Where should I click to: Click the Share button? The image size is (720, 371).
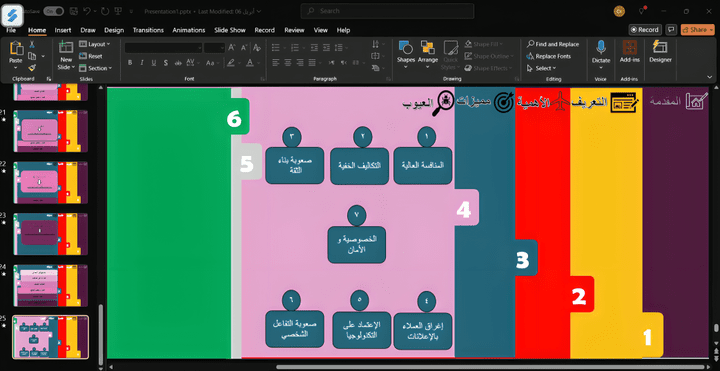tap(698, 29)
